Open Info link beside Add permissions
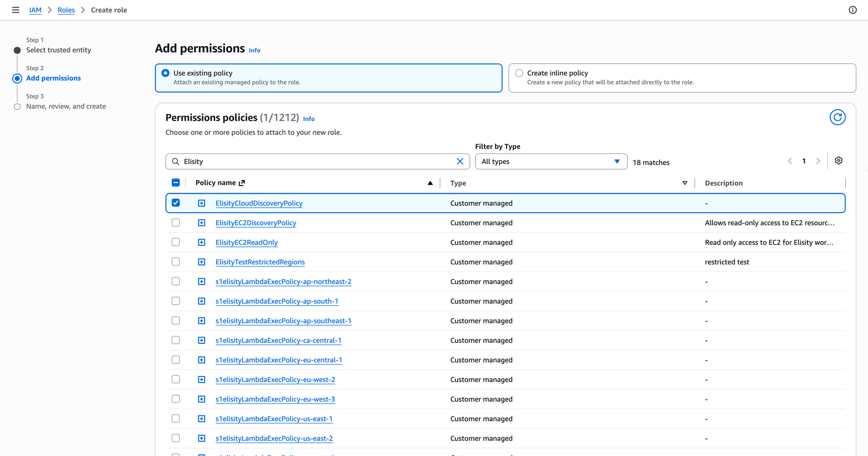The image size is (868, 456). 254,50
